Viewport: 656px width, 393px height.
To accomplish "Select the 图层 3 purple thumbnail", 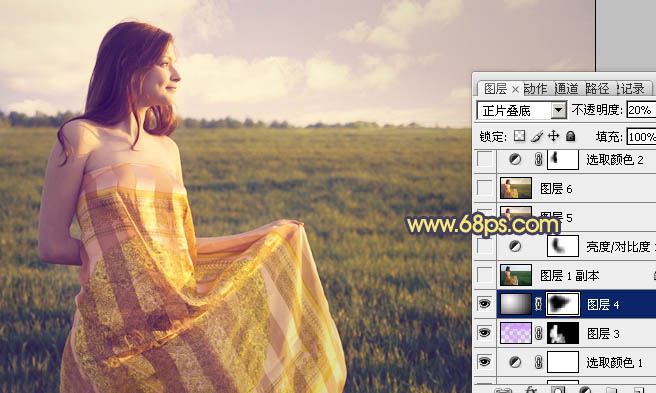I will (x=516, y=333).
